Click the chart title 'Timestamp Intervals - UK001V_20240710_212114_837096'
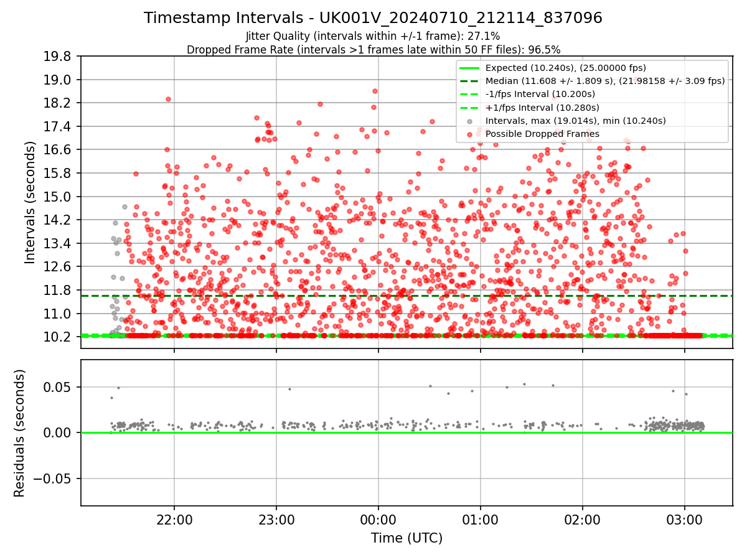This screenshot has height=560, width=747. click(373, 18)
